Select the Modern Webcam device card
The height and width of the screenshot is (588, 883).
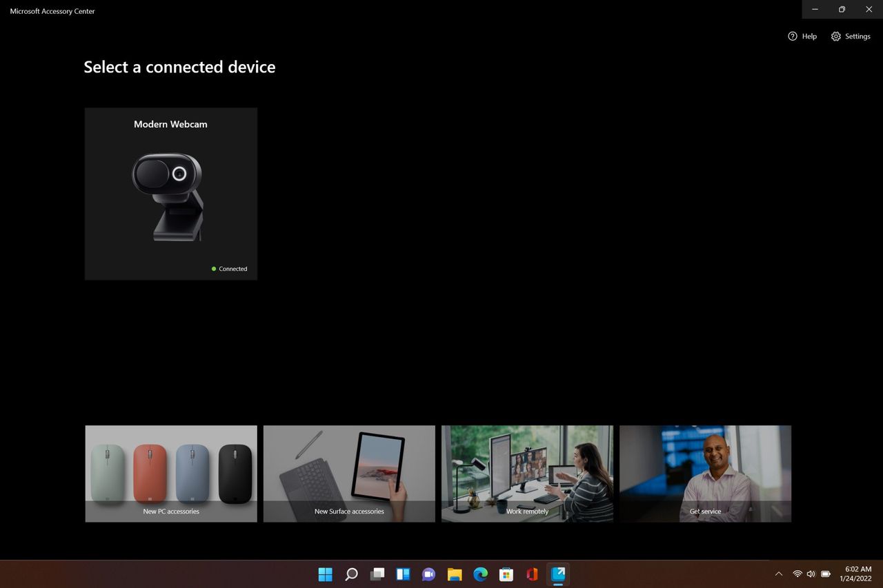point(171,194)
